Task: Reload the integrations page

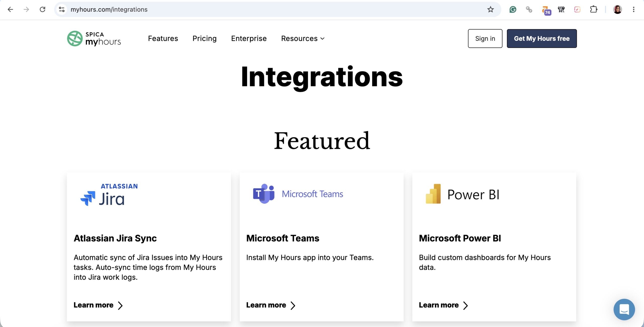Action: [43, 10]
